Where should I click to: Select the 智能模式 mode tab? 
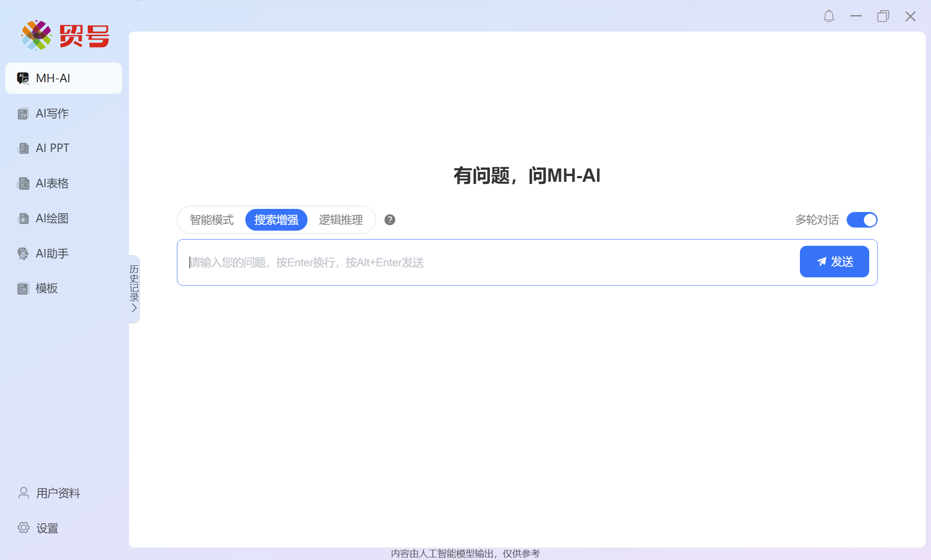(x=212, y=220)
